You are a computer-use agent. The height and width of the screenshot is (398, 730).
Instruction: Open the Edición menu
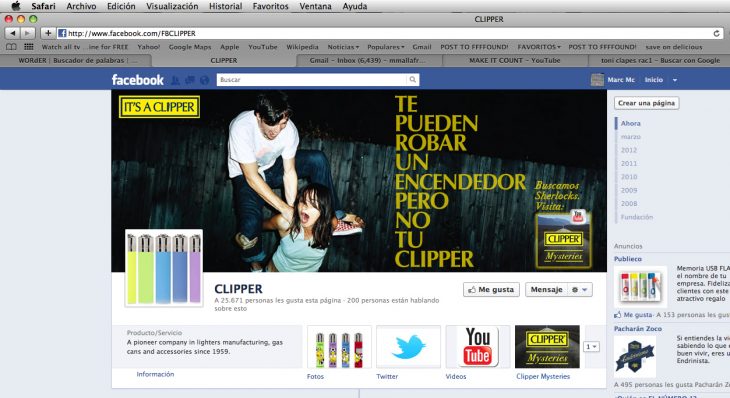121,6
